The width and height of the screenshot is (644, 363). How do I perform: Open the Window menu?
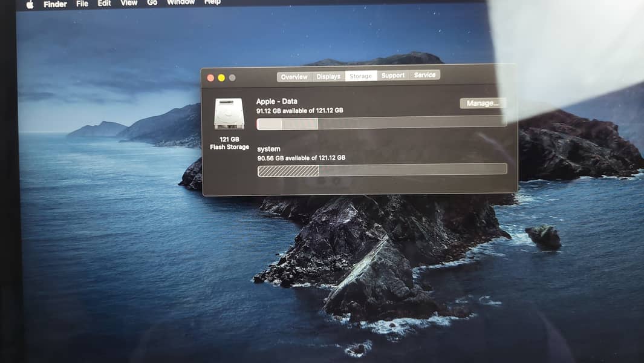point(181,2)
